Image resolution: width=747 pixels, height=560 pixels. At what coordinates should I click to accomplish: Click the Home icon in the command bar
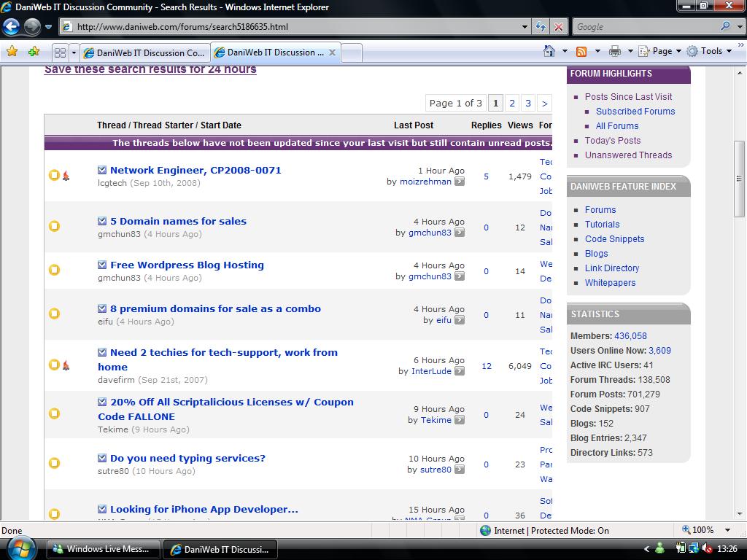click(549, 51)
